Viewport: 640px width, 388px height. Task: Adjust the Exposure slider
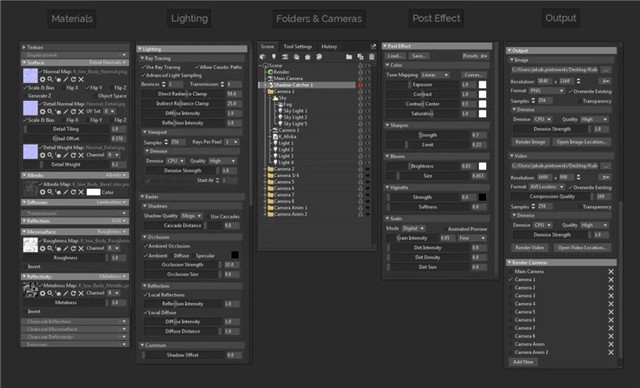(422, 84)
